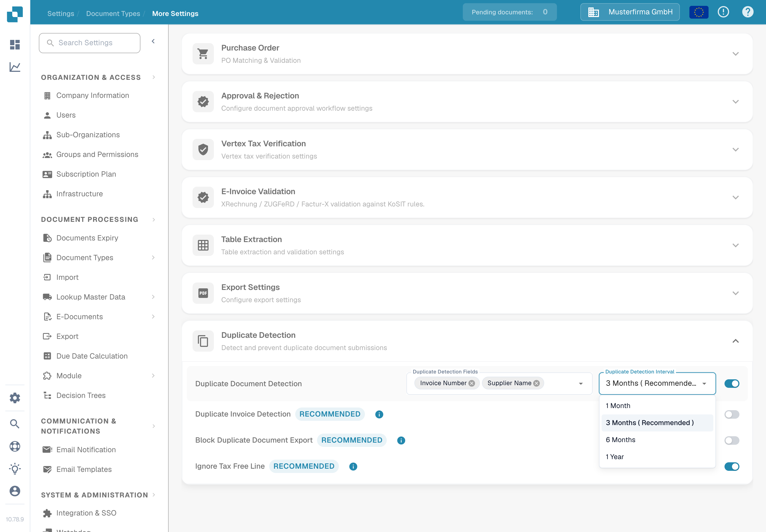Select the 6 Months interval option
The width and height of the screenshot is (766, 532).
pos(657,440)
